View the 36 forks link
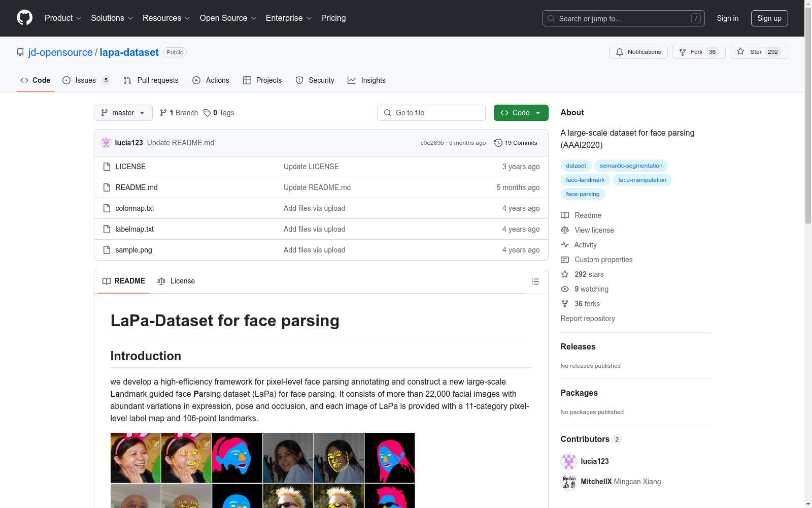Image resolution: width=812 pixels, height=508 pixels. click(580, 304)
